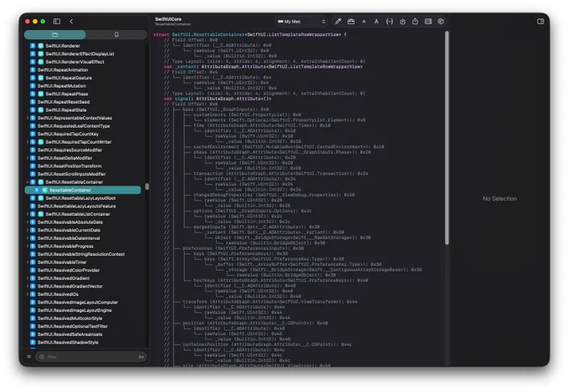The width and height of the screenshot is (569, 392).
Task: Click the cube icon in the toolbar
Action: 441,22
